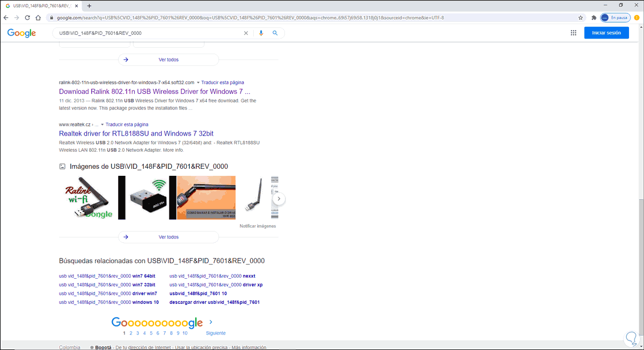Click the images icon beside 'Imágenes de USB'
The height and width of the screenshot is (350, 644).
click(x=62, y=167)
